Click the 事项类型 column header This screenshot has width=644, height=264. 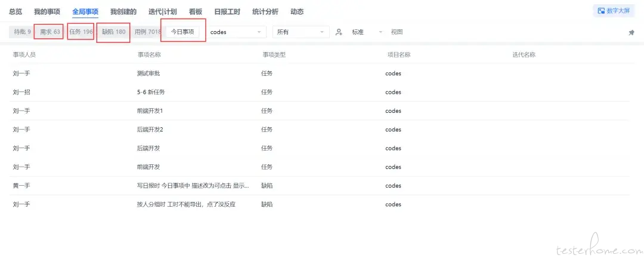click(274, 55)
